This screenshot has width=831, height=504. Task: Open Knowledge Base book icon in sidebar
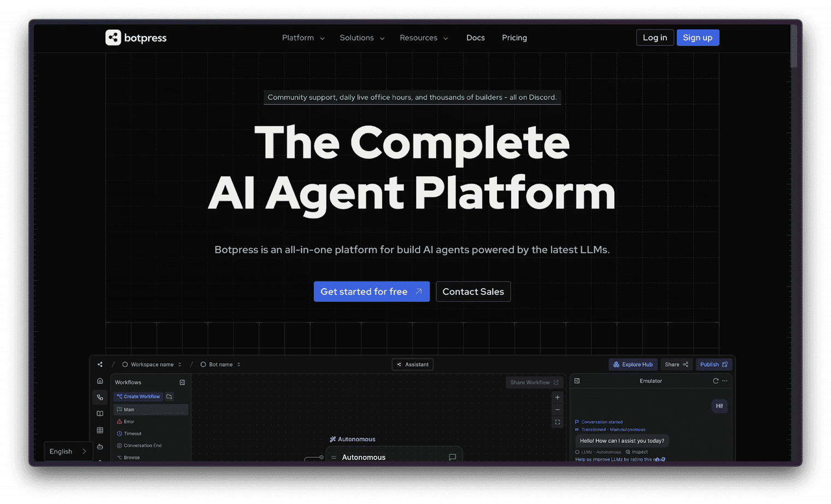tap(100, 414)
